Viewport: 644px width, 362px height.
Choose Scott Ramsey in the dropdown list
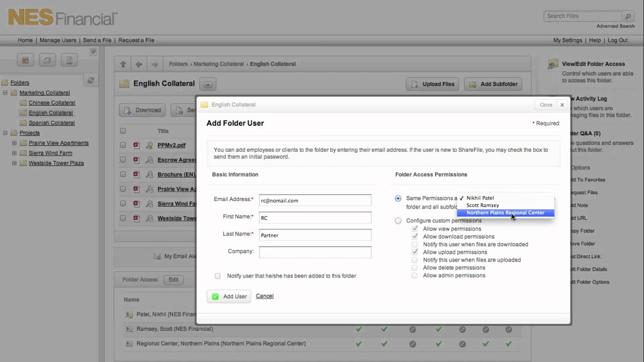[505, 205]
